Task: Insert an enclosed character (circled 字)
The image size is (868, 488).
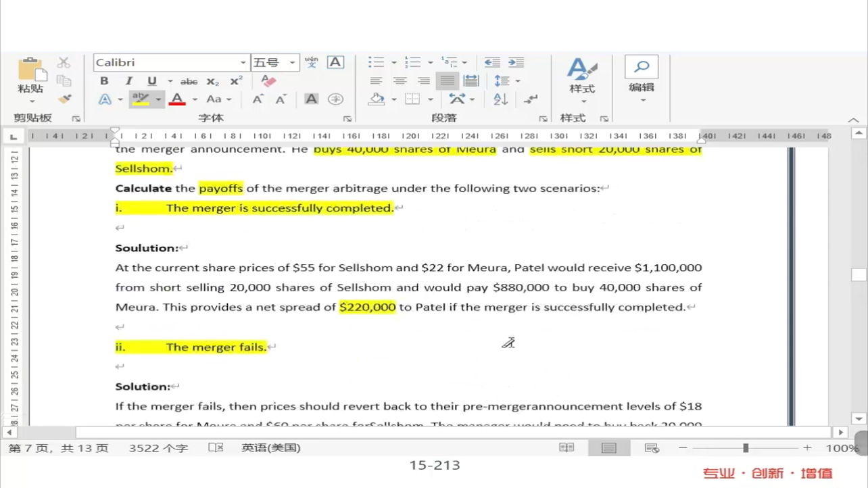Action: click(x=335, y=99)
